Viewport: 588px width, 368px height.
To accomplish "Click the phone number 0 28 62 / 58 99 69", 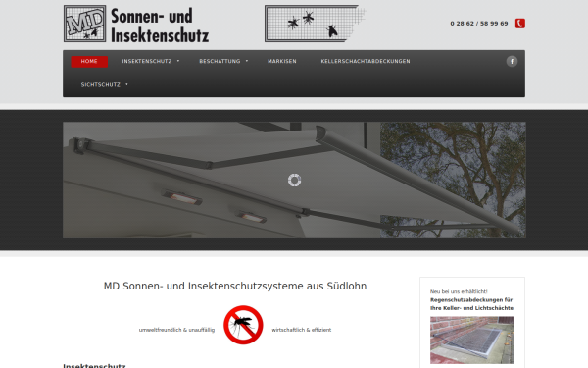I will click(479, 24).
